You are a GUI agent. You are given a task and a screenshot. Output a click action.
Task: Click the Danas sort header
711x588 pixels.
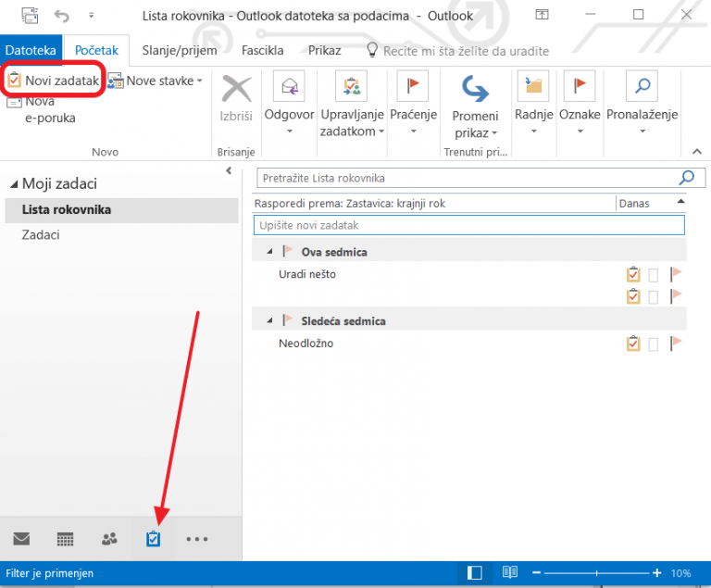tap(634, 204)
